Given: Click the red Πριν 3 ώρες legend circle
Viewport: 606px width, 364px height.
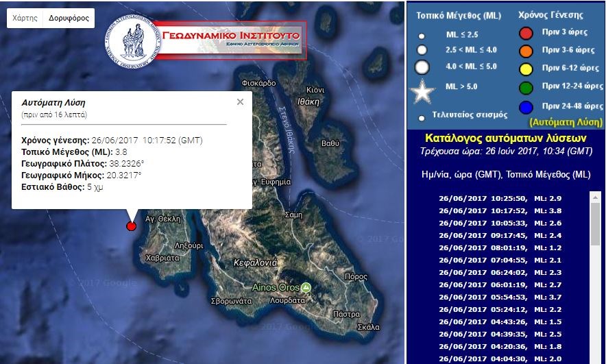Looking at the screenshot, I should 526,32.
